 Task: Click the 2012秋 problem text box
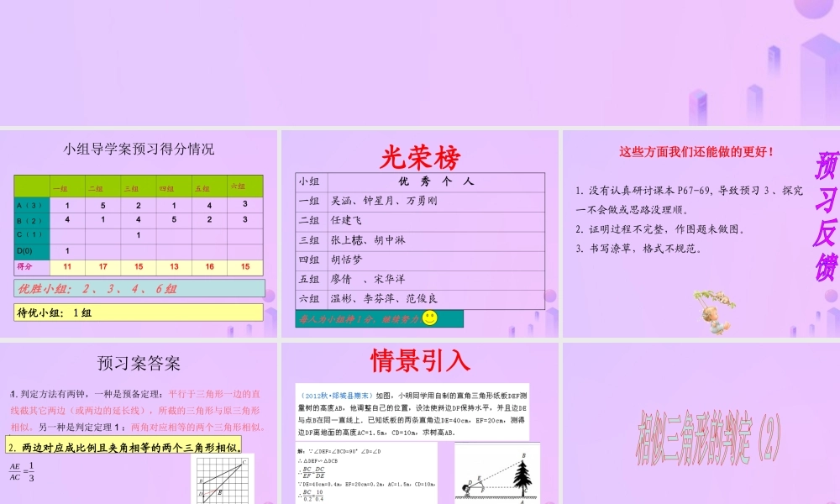pyautogui.click(x=412, y=413)
